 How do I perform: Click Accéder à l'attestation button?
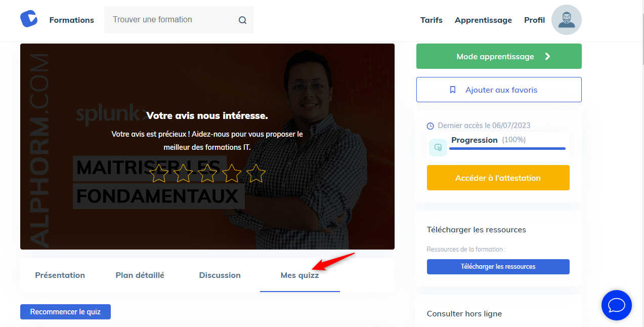pyautogui.click(x=498, y=178)
